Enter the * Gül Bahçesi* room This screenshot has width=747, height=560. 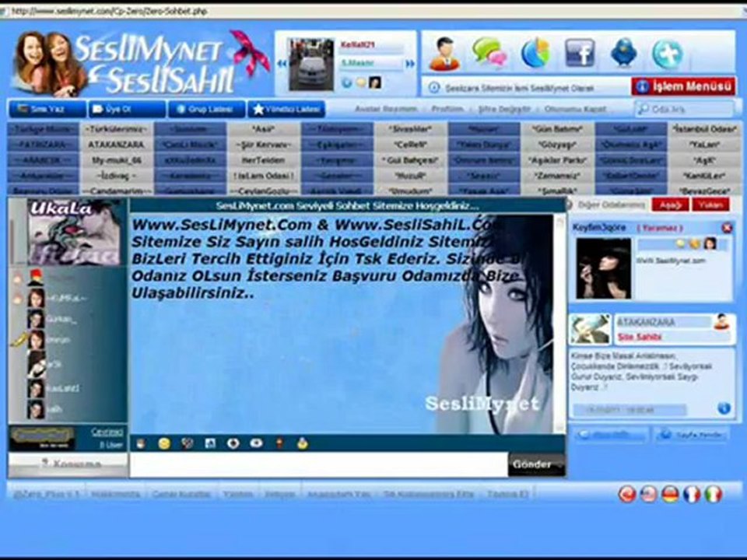(x=410, y=160)
